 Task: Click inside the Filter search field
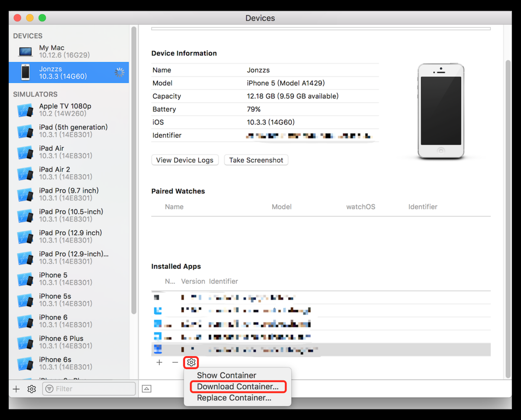[x=88, y=388]
